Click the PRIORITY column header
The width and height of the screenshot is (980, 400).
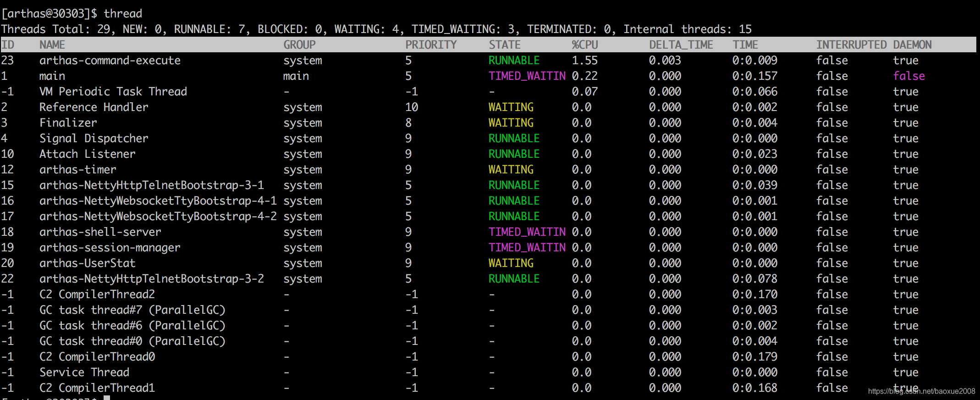431,44
